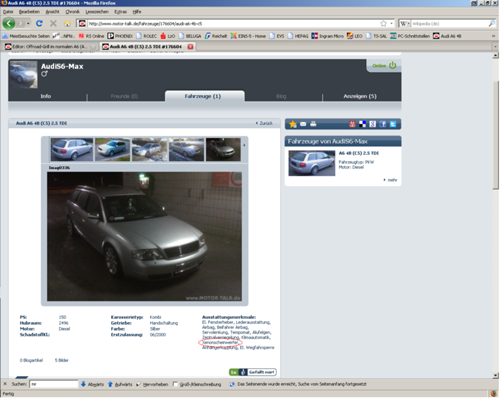Close the find bar X icon
The width and height of the screenshot is (500, 398).
[x=5, y=384]
